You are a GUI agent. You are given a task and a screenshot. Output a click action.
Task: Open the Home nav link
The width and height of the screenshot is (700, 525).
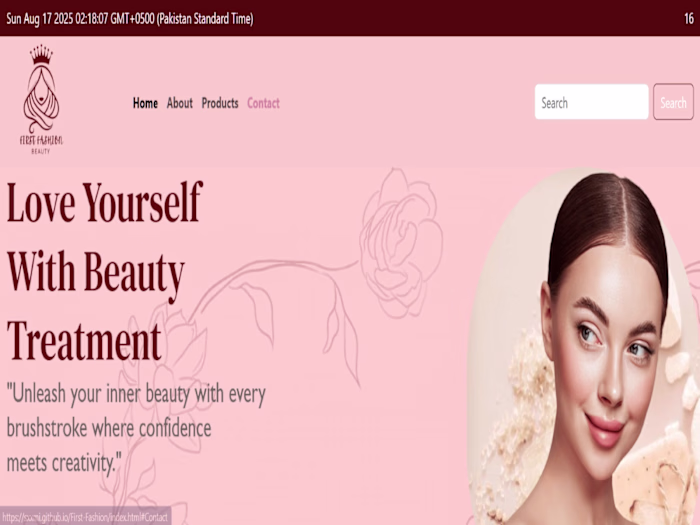coord(145,103)
